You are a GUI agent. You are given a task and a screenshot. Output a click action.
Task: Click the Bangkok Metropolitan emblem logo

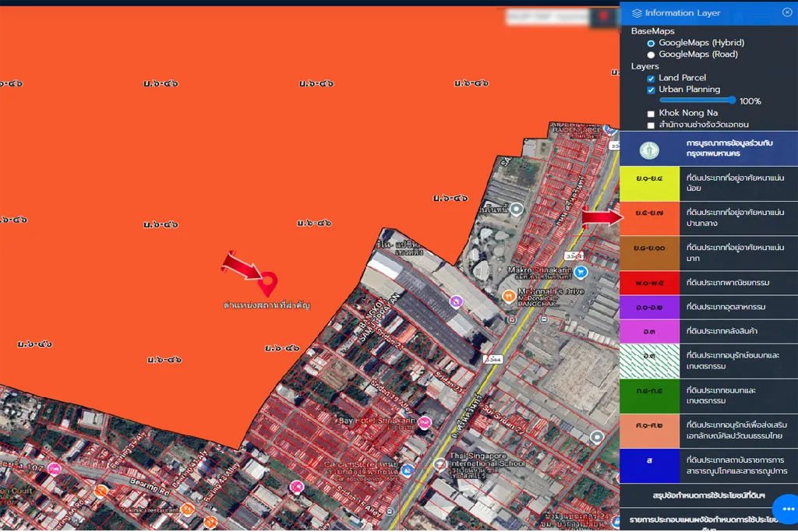coord(649,150)
